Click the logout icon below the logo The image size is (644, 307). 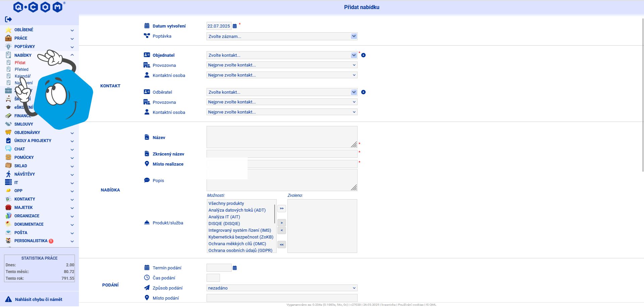tap(8, 19)
